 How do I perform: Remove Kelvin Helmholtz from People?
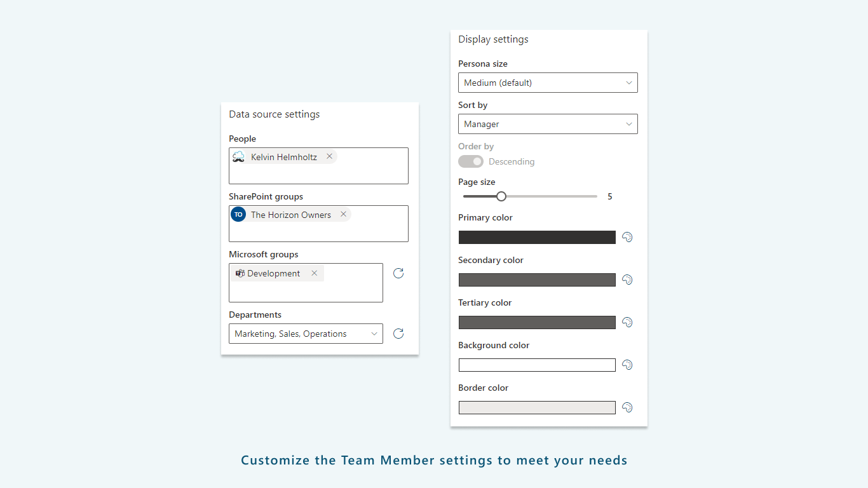point(329,156)
